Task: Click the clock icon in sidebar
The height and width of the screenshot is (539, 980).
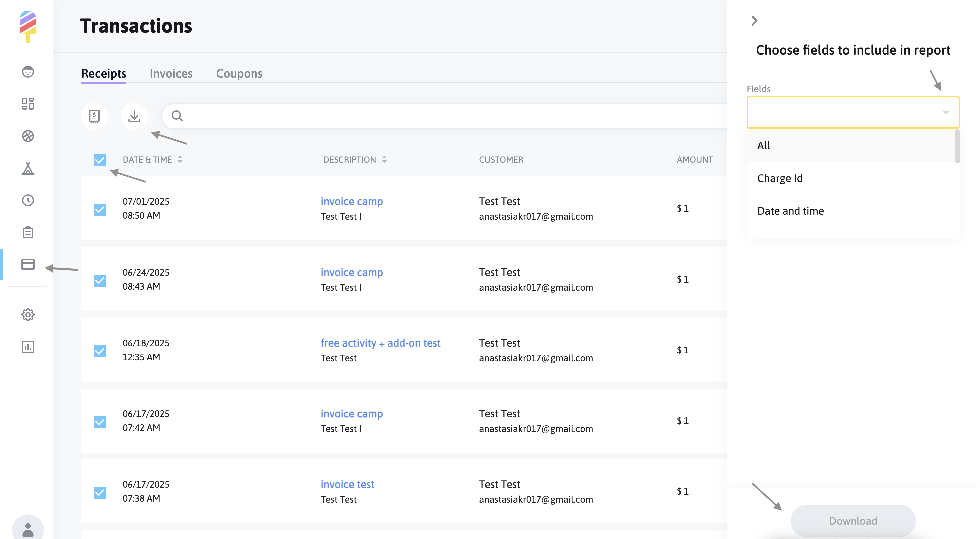Action: click(28, 200)
